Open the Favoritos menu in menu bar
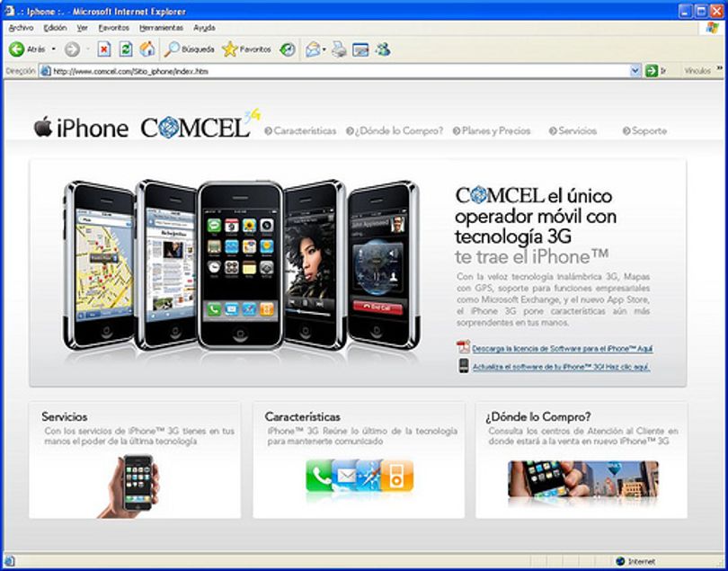This screenshot has width=728, height=571. (114, 28)
